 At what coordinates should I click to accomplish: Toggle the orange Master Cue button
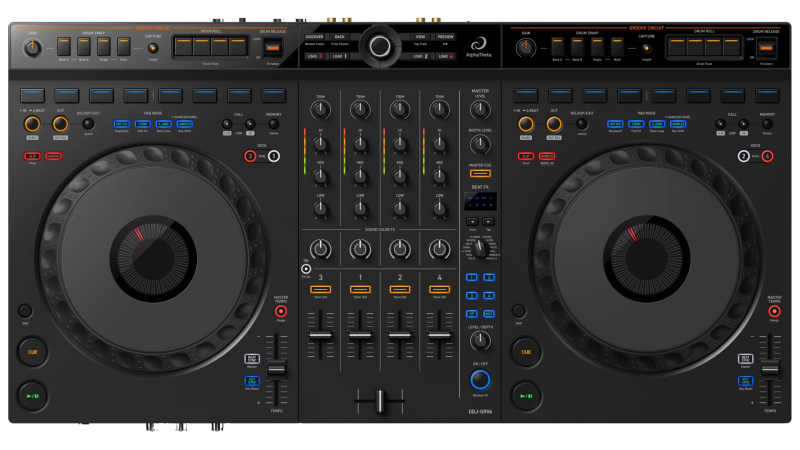click(480, 174)
